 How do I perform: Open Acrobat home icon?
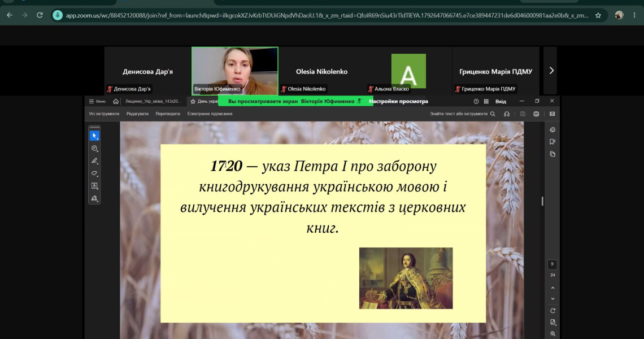coord(116,102)
